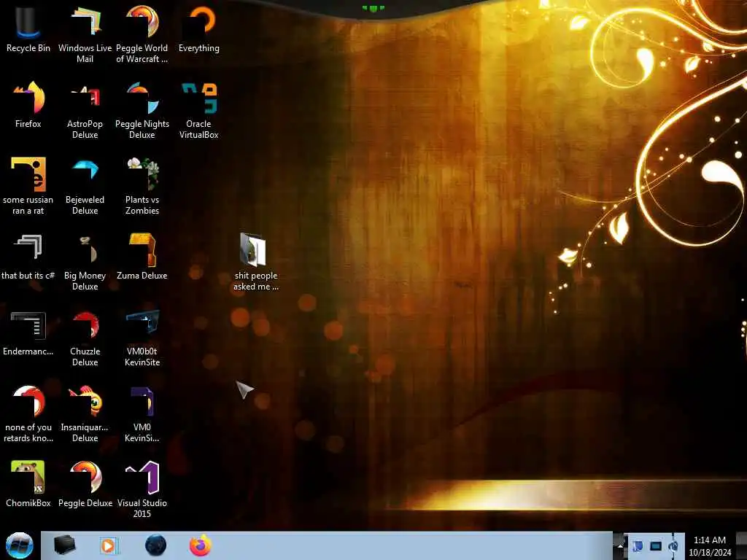Launch Firefox from the taskbar
The image size is (747, 560).
[201, 545]
